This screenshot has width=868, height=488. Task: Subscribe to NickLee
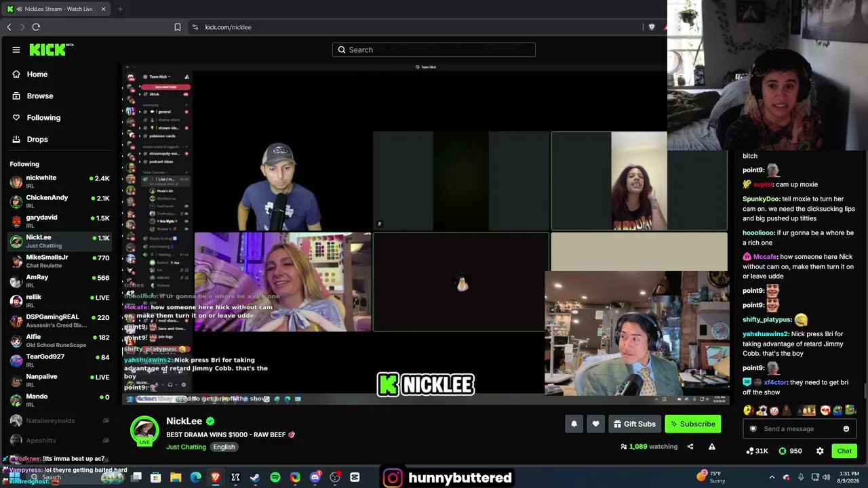(x=693, y=424)
